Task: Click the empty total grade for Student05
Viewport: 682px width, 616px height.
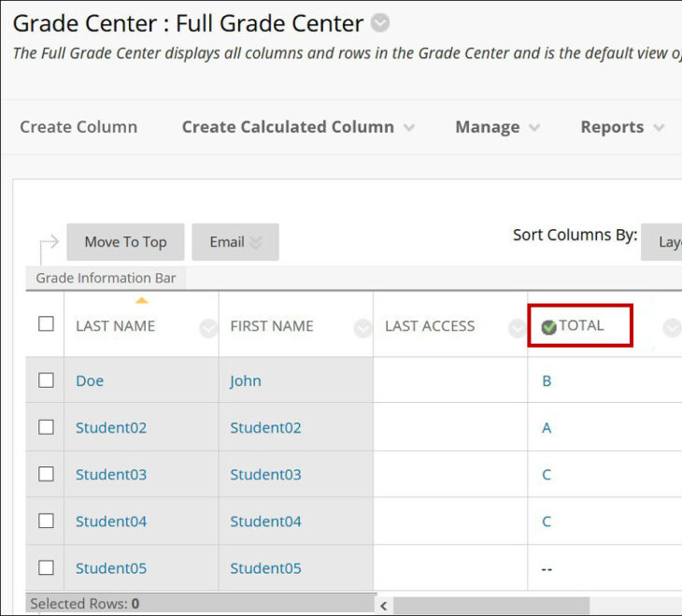Action: [547, 569]
